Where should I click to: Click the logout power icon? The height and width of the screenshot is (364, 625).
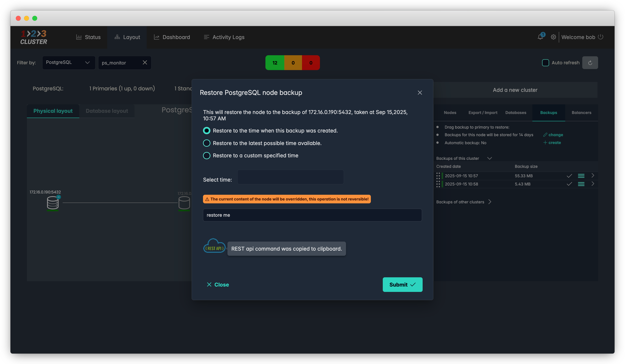click(600, 37)
